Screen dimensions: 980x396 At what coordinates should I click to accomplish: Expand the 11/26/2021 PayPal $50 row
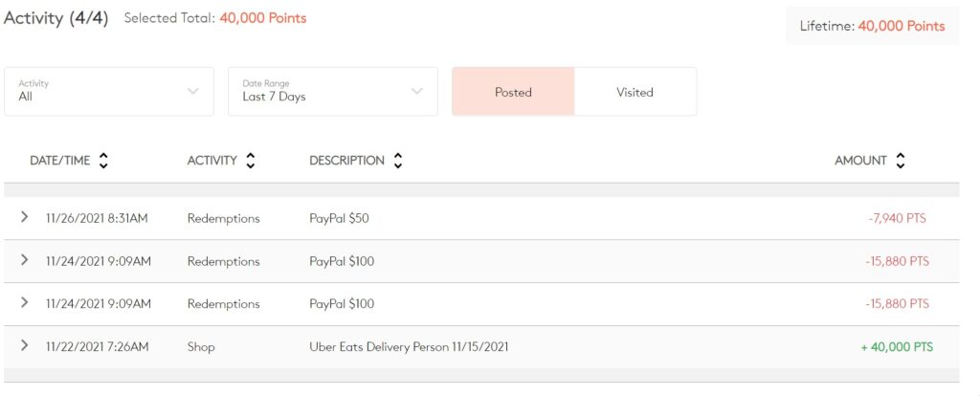click(x=25, y=218)
